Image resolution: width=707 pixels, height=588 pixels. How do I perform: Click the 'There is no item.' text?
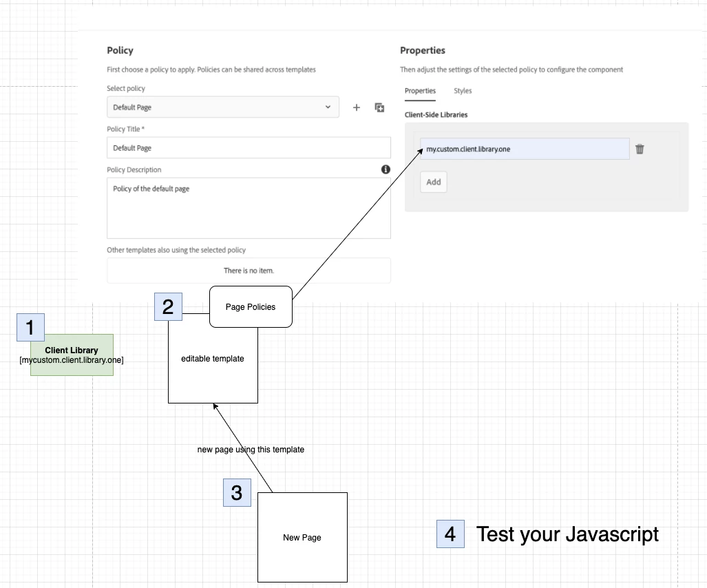(x=249, y=271)
